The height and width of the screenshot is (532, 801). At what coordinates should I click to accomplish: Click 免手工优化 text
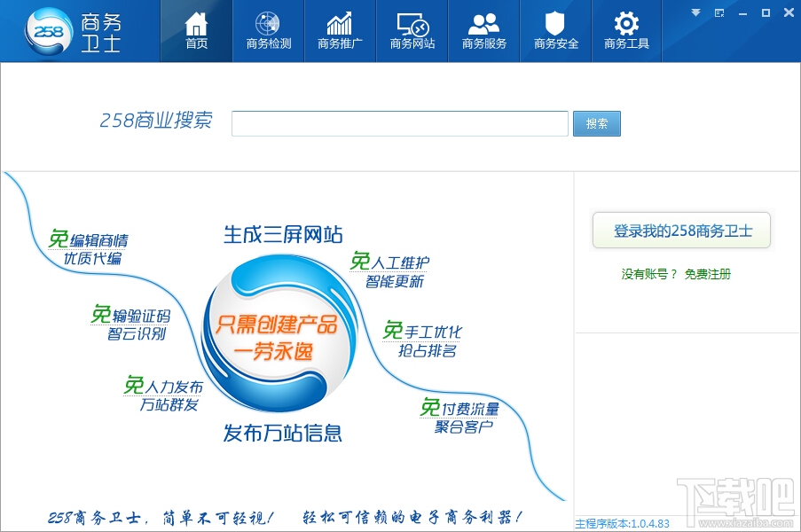pyautogui.click(x=422, y=331)
